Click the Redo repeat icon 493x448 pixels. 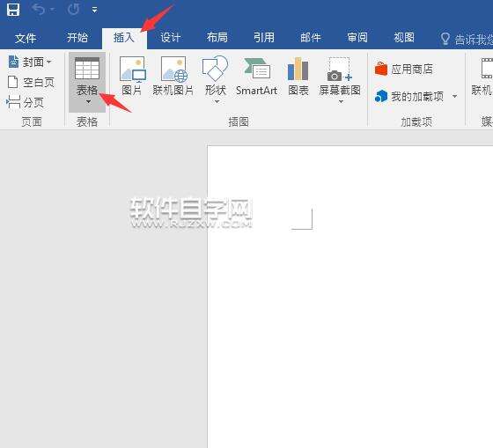point(74,10)
